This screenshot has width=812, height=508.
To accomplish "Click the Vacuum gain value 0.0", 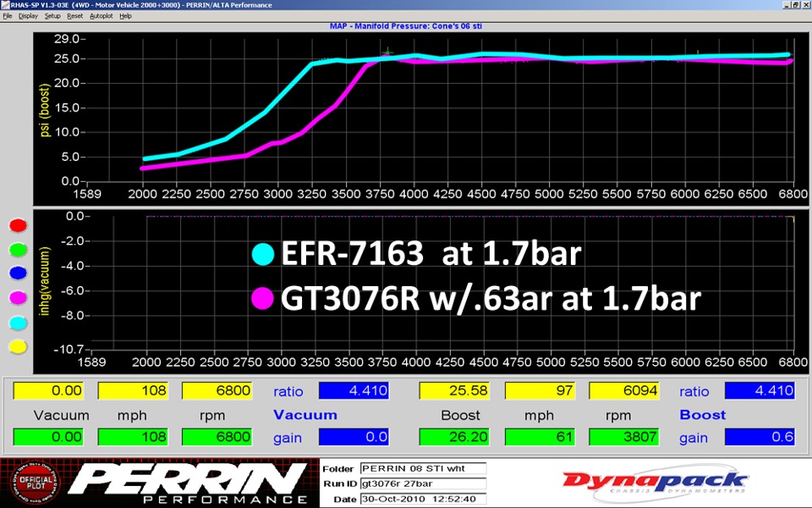I will coord(354,437).
